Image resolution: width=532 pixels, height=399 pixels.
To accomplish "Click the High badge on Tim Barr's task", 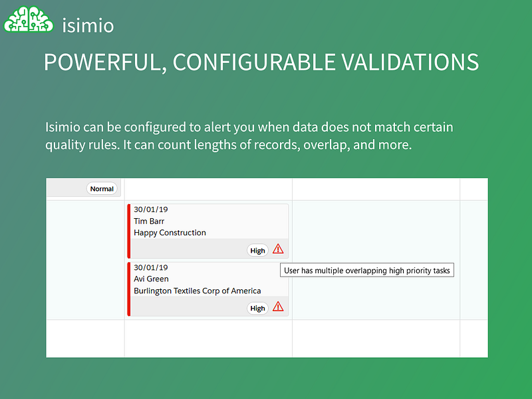I will click(x=257, y=251).
